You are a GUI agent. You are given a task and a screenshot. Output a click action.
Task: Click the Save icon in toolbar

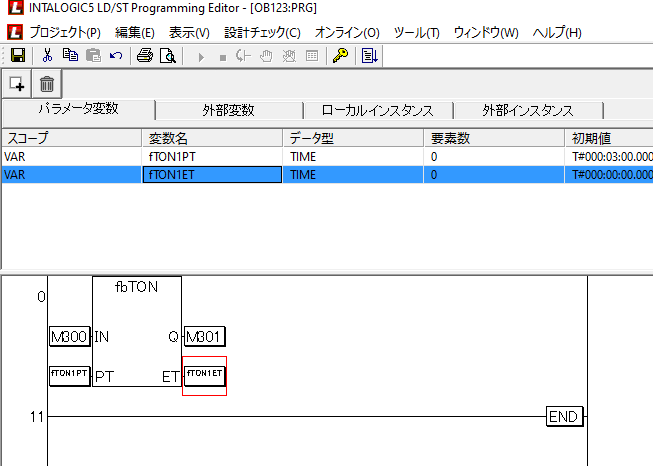(x=17, y=56)
